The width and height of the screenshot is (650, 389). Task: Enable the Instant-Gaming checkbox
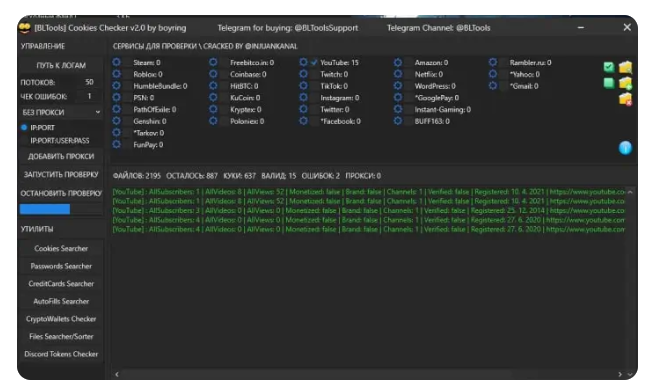tap(408, 109)
